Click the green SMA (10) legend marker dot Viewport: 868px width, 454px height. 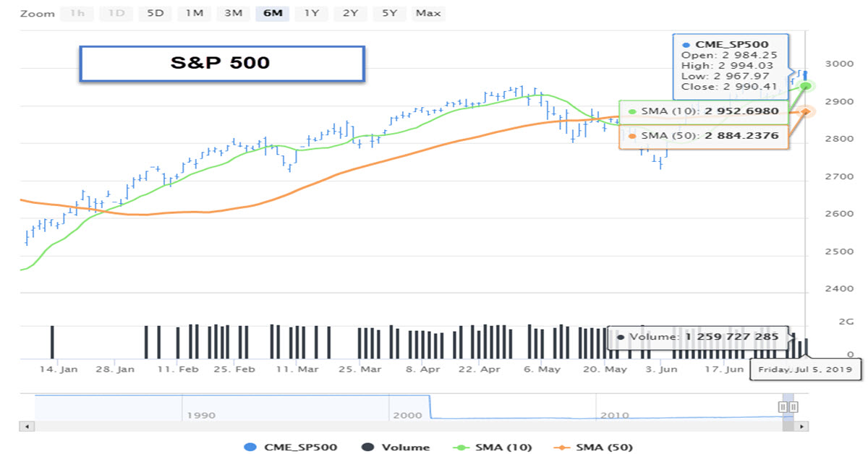461,447
